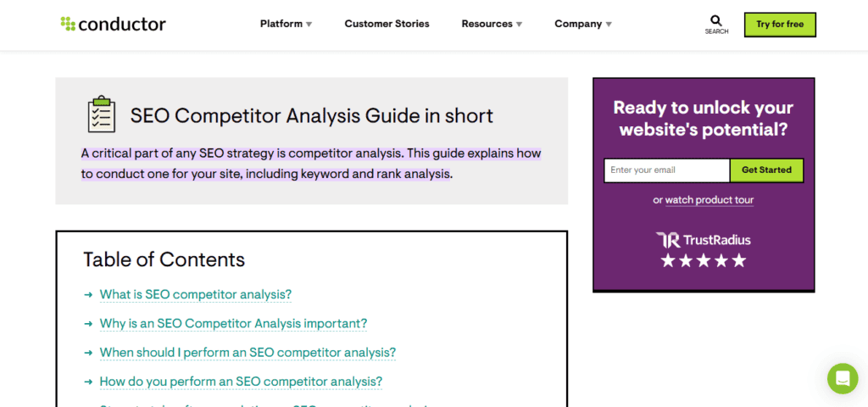868x407 pixels.
Task: Click the Try for free button
Action: [x=780, y=25]
